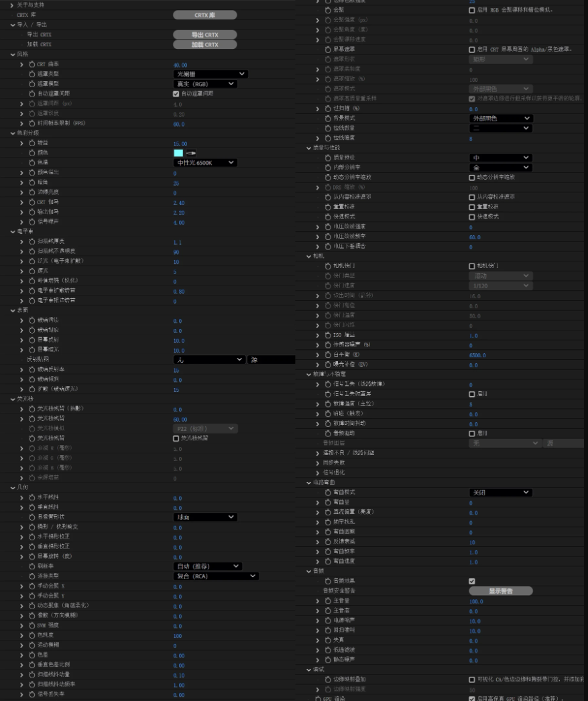Toggle stopwatch for 时间帧率限制 (FPS)
The width and height of the screenshot is (588, 701).
pos(32,123)
